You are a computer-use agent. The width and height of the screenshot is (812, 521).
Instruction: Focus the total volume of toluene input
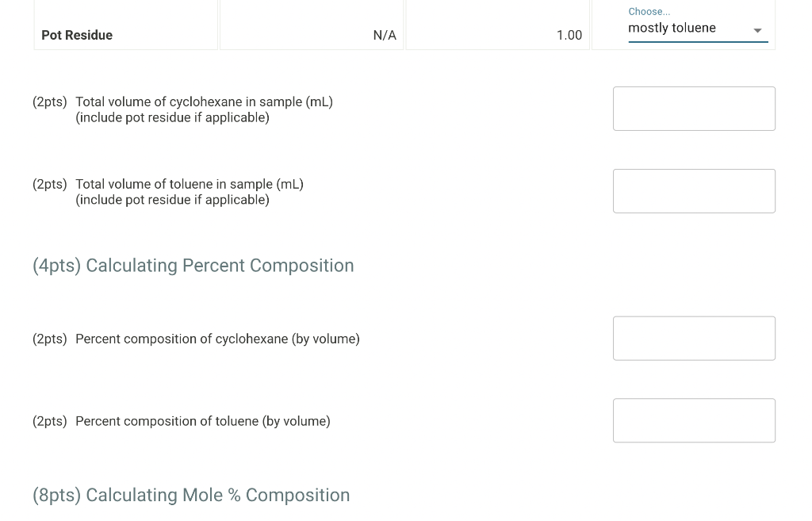click(x=694, y=191)
